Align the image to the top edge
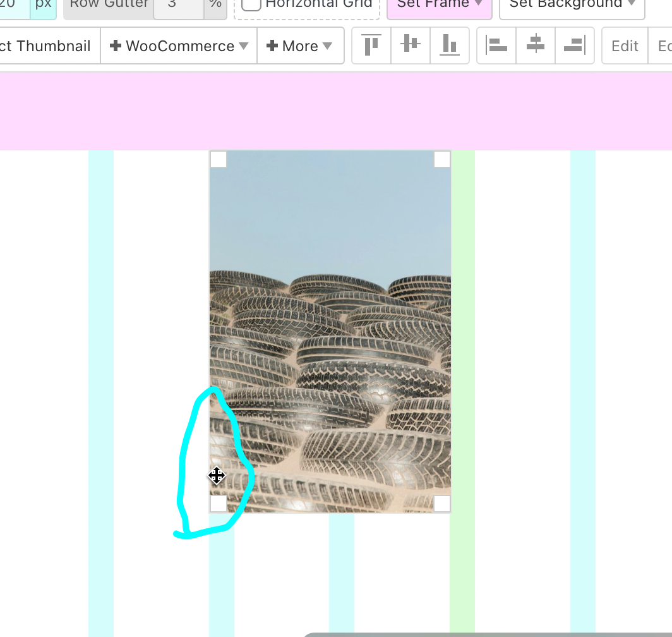This screenshot has height=637, width=672. tap(371, 45)
